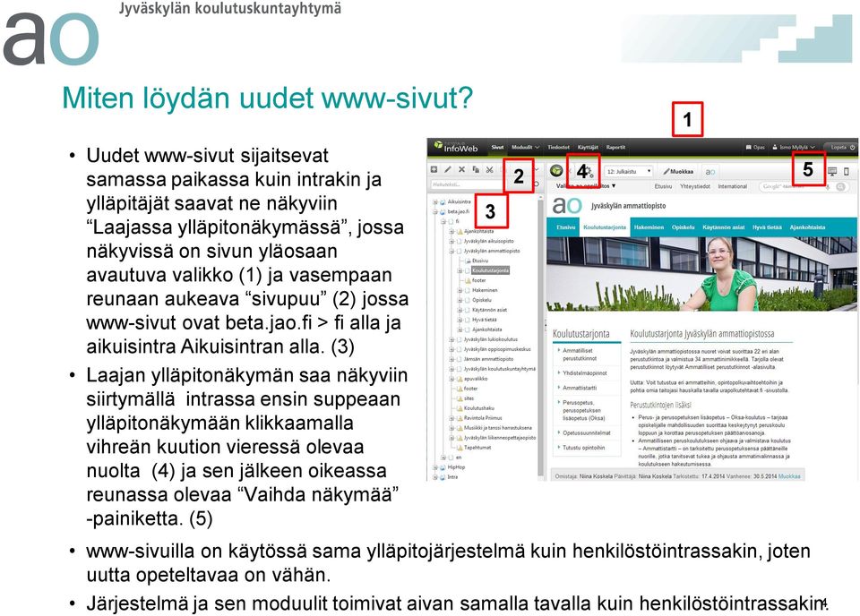This screenshot has height=616, width=860.
Task: Click the folder icon beside Tapahtumat
Action: tap(460, 448)
